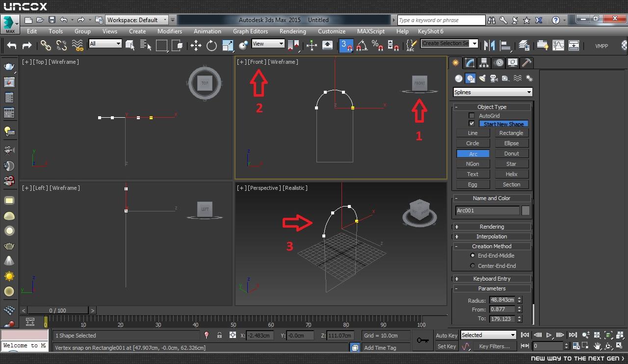Click Play Animation button
The height and width of the screenshot is (364, 628).
pos(549,335)
